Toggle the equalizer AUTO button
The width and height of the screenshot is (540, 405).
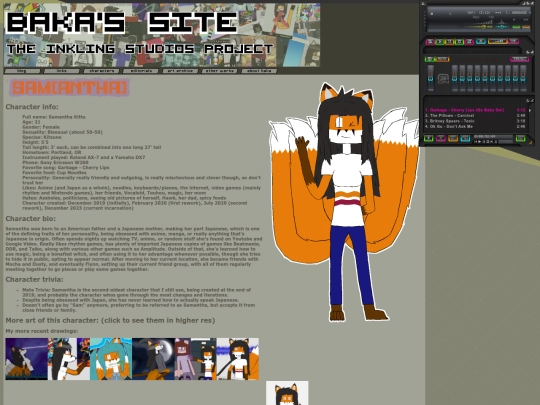[x=442, y=59]
